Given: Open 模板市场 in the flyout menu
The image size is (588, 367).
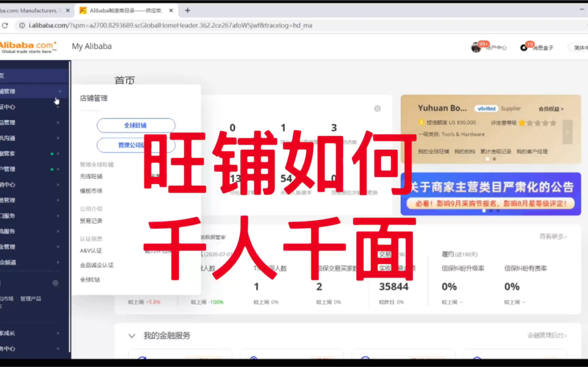Looking at the screenshot, I should click(91, 191).
